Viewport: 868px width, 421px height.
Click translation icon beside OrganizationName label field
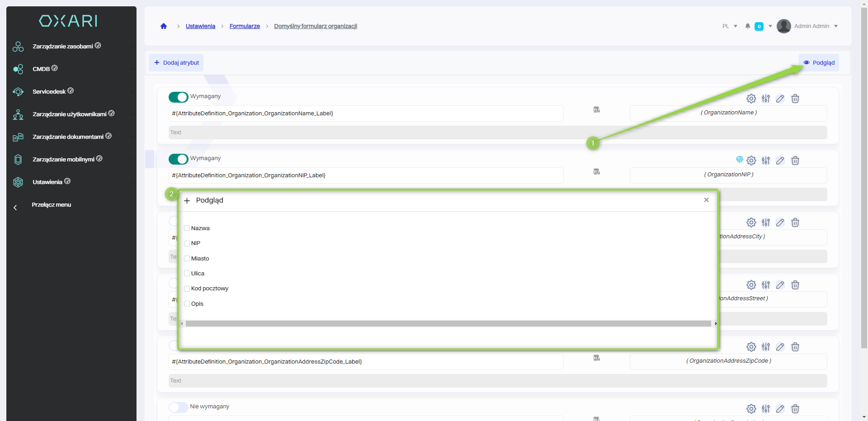596,110
